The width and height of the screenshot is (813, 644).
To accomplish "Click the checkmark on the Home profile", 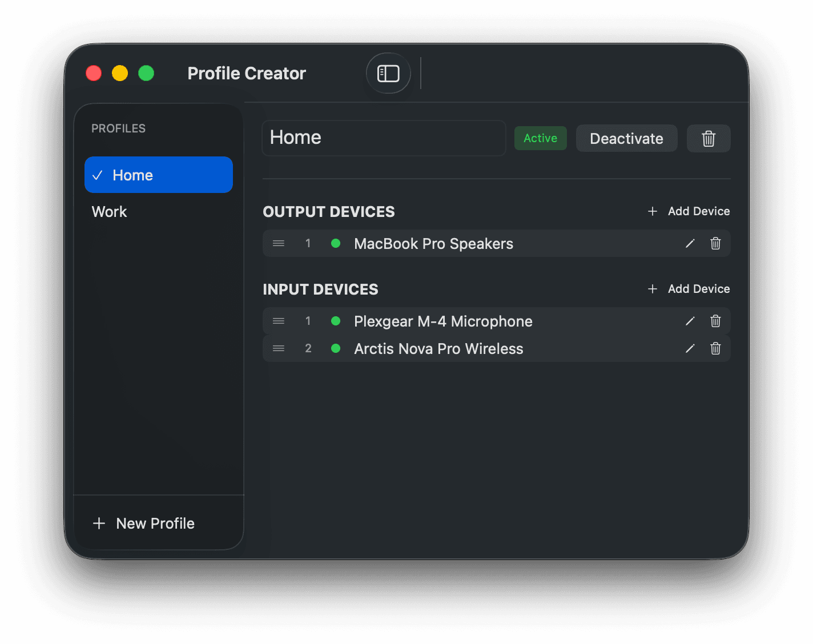I will pos(98,175).
